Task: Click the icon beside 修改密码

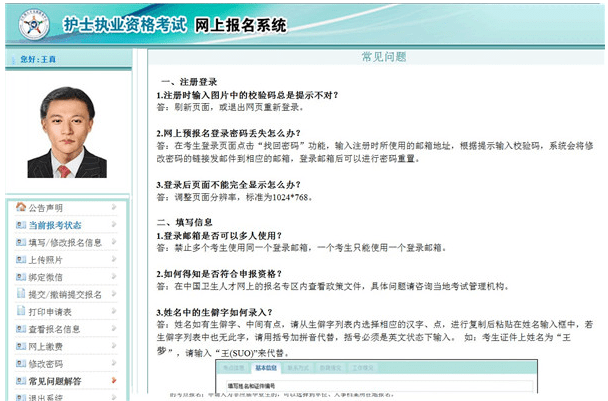Action: (21, 364)
